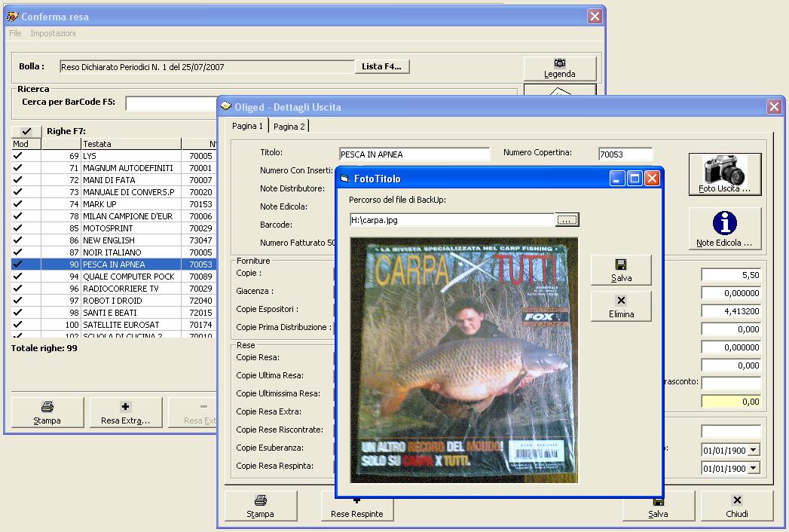Screen dimensions: 789x532
Task: Click Mod column header
Action: click(26, 144)
